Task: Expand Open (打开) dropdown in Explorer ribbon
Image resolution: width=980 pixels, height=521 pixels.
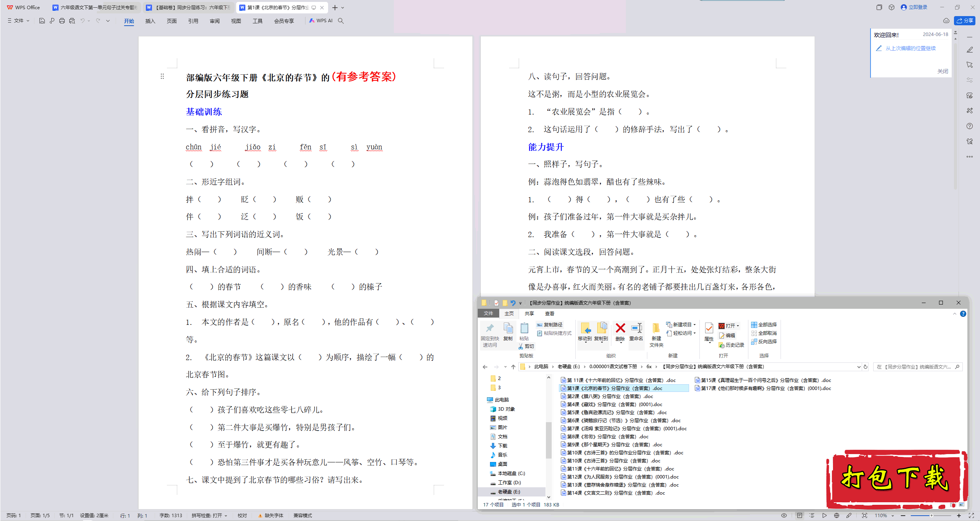Action: click(738, 326)
